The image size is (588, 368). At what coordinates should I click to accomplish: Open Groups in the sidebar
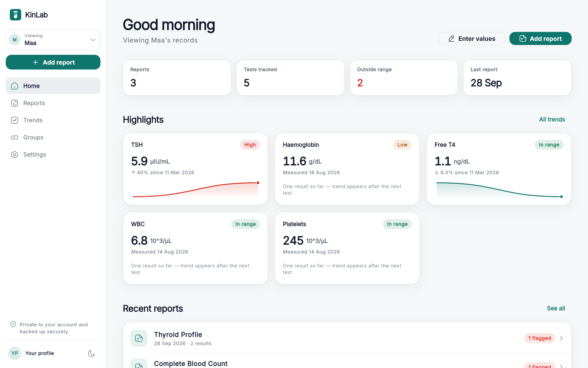pos(53,137)
